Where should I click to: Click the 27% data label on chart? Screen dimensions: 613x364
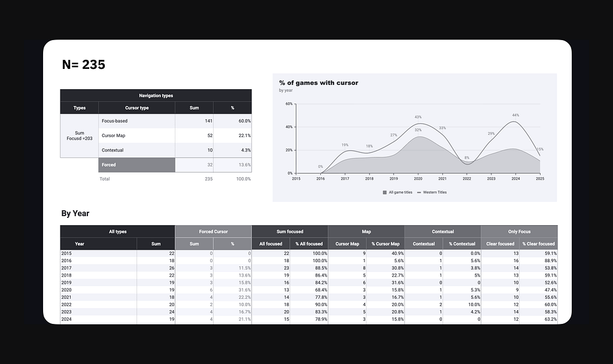(393, 135)
